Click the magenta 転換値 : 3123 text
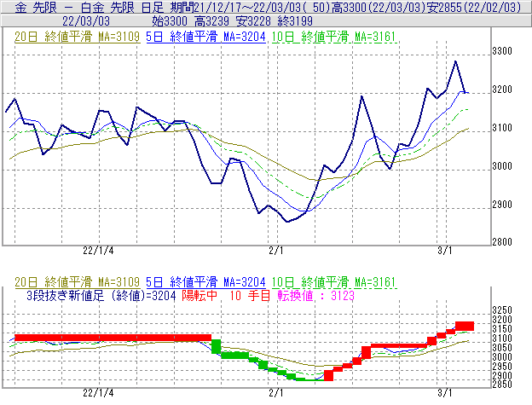The height and width of the screenshot is (405, 532). (315, 296)
